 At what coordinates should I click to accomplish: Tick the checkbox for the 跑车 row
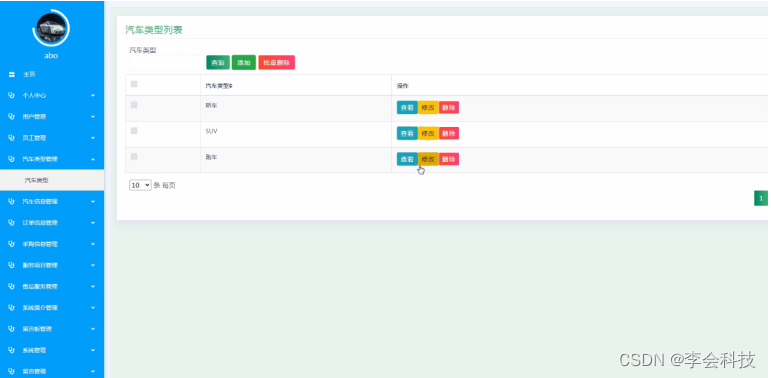point(134,156)
